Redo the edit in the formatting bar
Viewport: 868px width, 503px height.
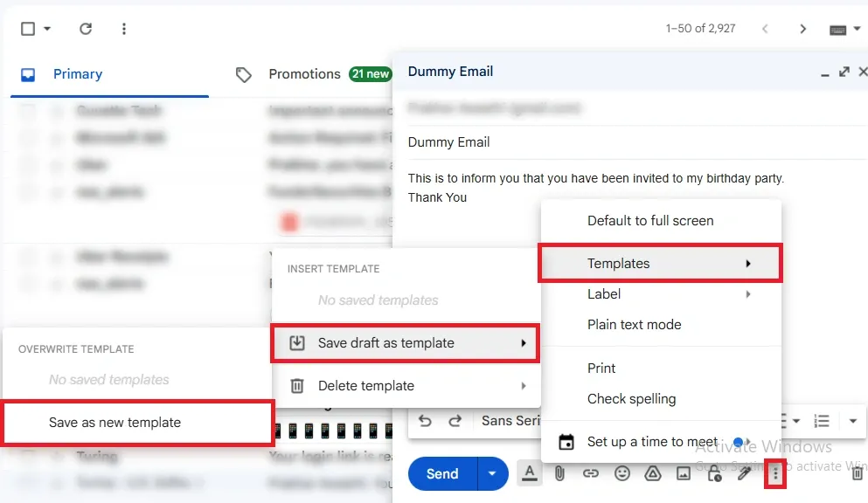click(x=455, y=421)
